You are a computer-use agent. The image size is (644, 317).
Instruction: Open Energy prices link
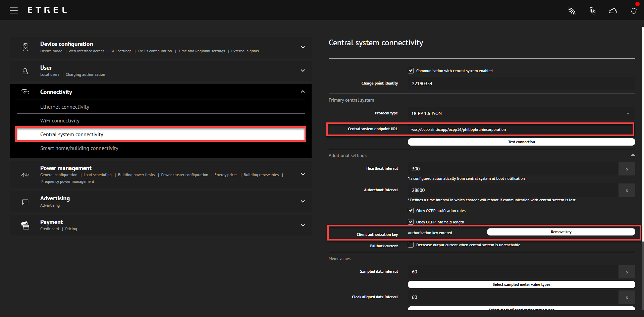pyautogui.click(x=226, y=175)
